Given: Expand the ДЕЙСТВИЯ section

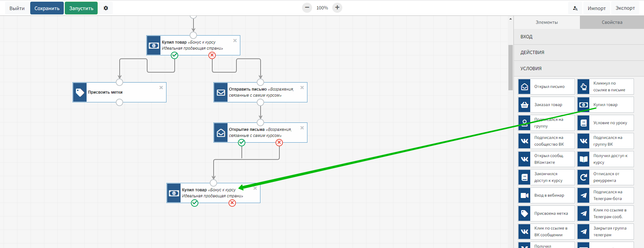Looking at the screenshot, I should (579, 52).
